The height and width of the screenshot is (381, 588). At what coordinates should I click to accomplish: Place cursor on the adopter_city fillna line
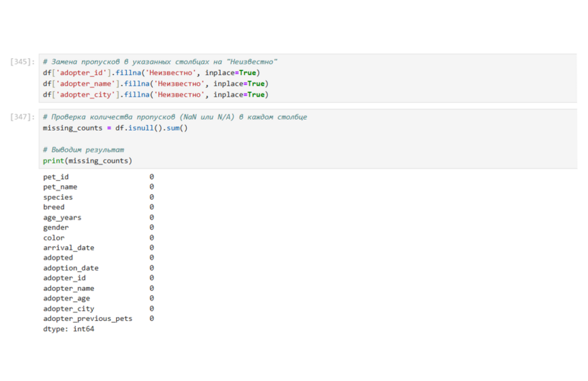click(155, 95)
